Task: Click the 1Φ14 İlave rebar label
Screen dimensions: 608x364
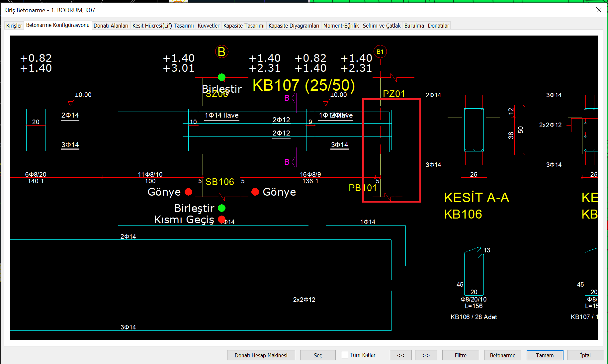Action: point(221,115)
